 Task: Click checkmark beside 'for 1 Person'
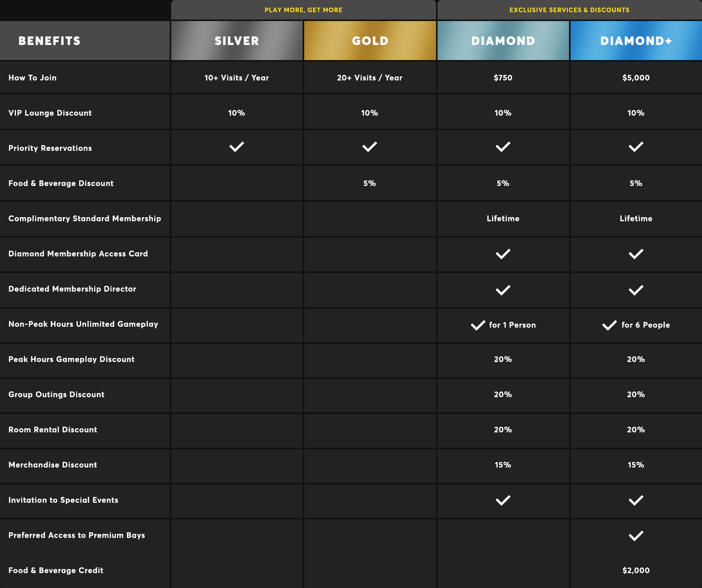(478, 325)
